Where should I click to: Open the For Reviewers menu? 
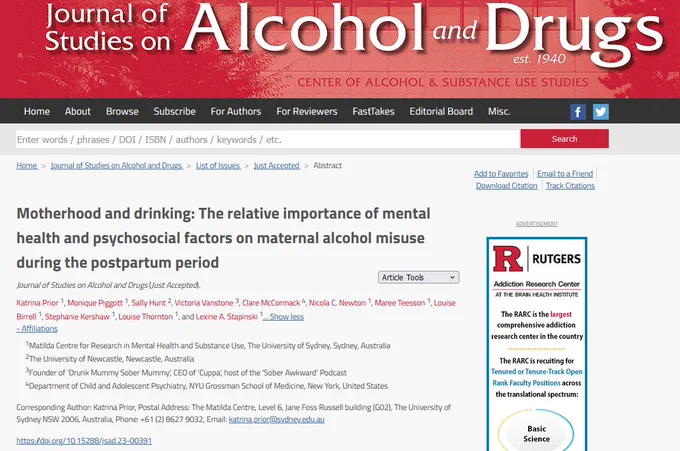307,111
